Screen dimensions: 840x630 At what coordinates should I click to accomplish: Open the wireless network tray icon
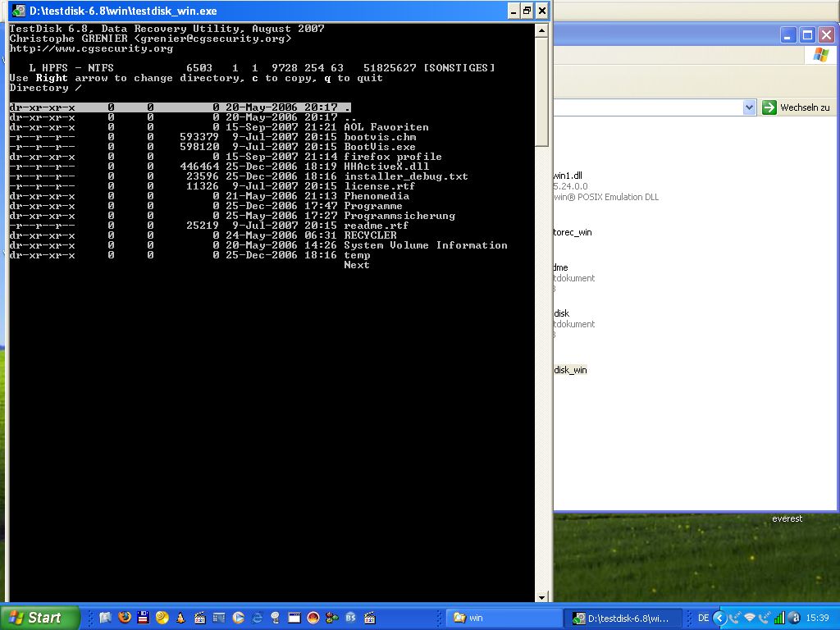750,618
